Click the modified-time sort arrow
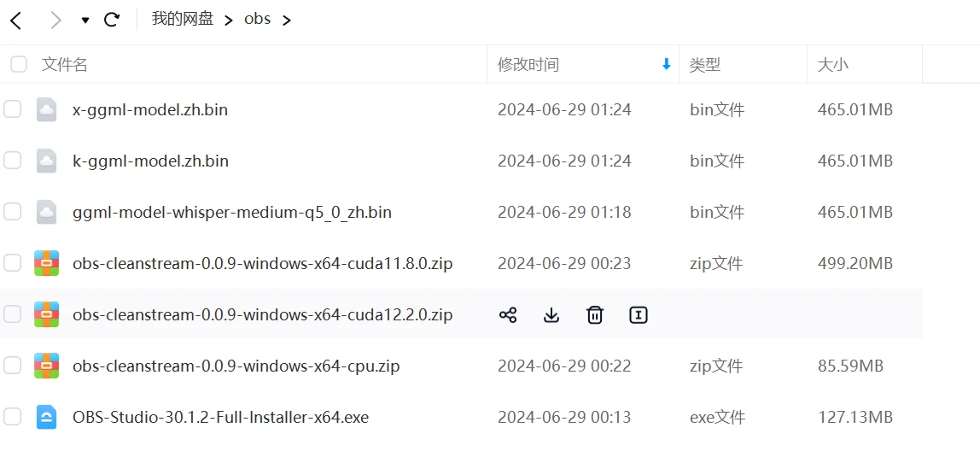The height and width of the screenshot is (463, 980). coord(666,64)
